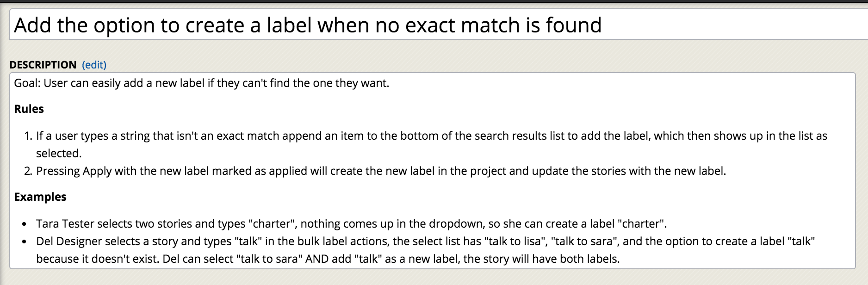The height and width of the screenshot is (285, 868).
Task: Click the line starting "because it doesn't exist"
Action: click(x=328, y=259)
